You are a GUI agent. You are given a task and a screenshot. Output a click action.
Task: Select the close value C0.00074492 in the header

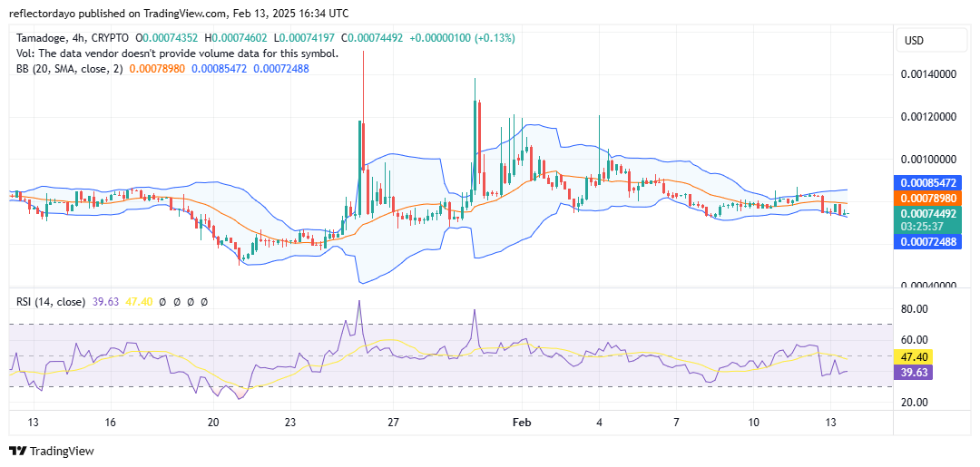click(x=373, y=38)
